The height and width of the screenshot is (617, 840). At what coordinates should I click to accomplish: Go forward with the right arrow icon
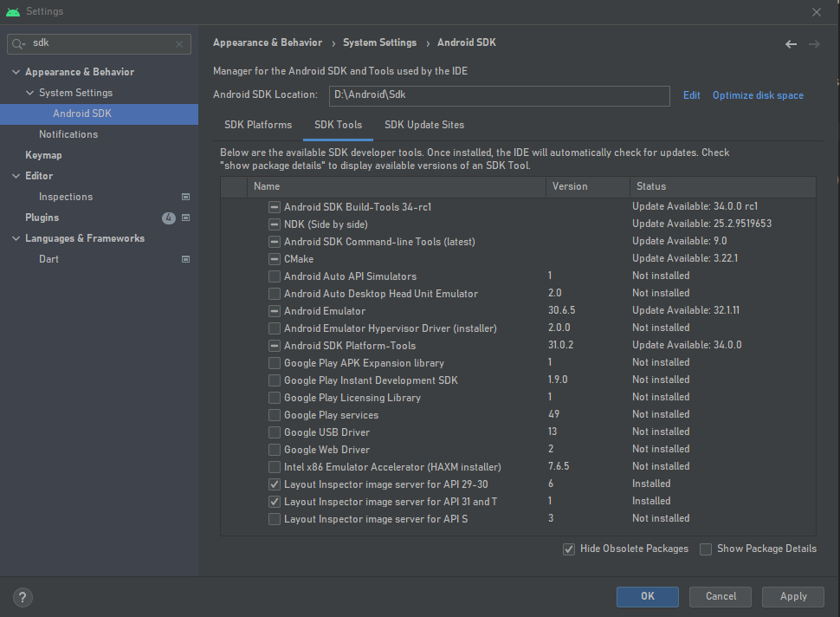tap(814, 44)
